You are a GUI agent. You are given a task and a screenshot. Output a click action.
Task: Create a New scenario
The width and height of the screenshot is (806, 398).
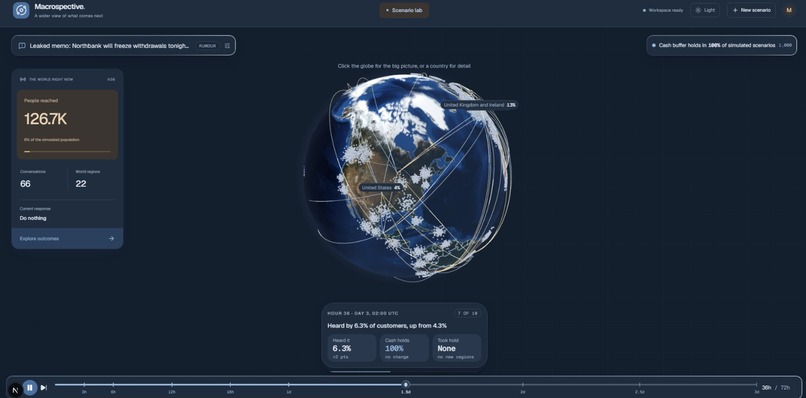coord(751,10)
